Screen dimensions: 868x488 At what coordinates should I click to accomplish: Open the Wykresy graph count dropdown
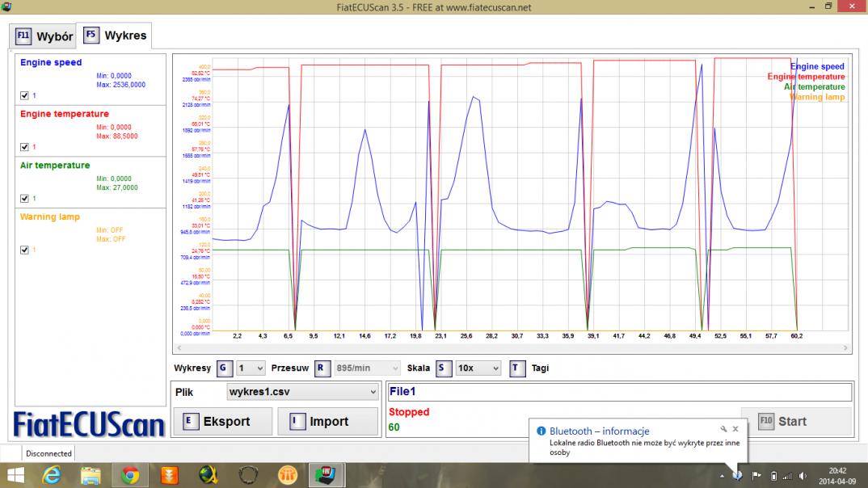[x=251, y=368]
